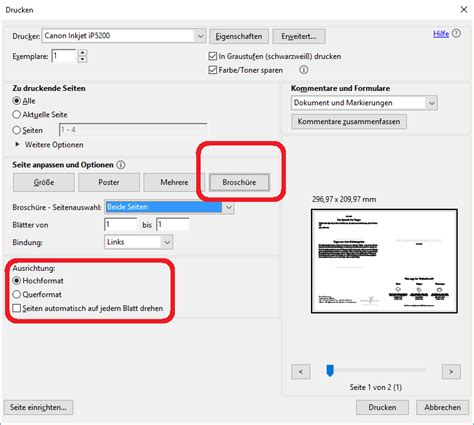474x425 pixels.
Task: Select the Poster sizing option
Action: pyautogui.click(x=109, y=182)
